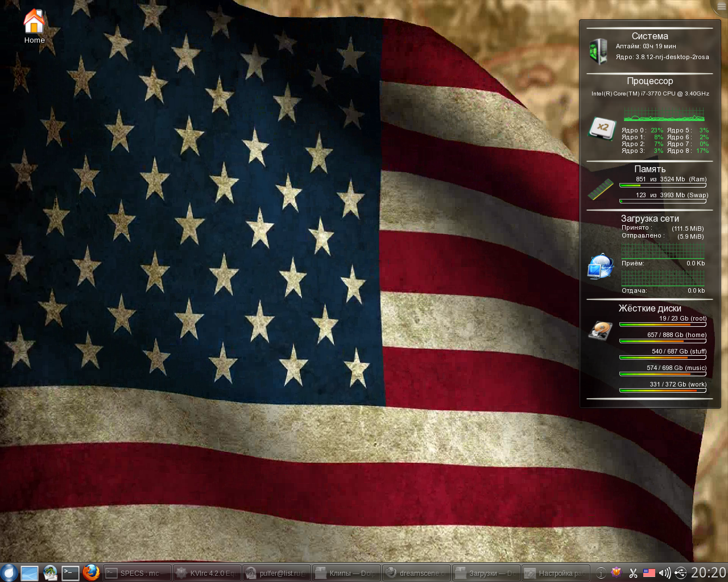
Task: Click the 123 из 3993 Mb (Swap) text
Action: pyautogui.click(x=672, y=195)
